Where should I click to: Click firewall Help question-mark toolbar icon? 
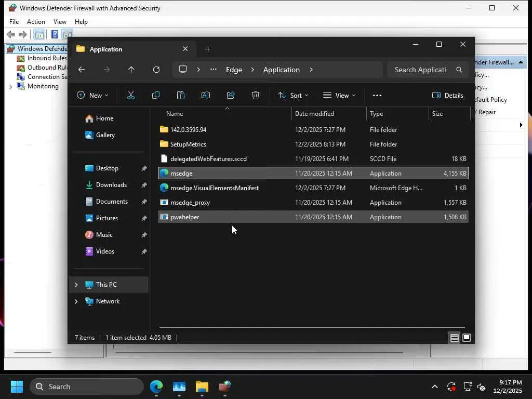(55, 34)
